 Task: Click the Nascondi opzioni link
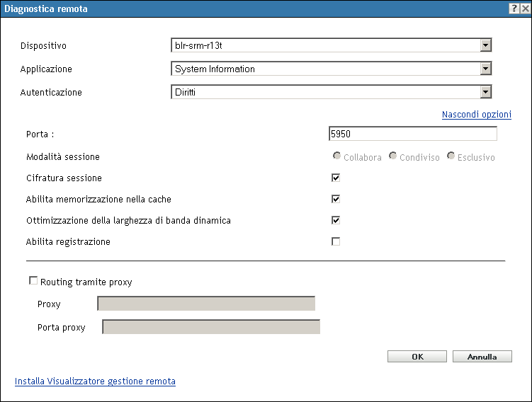pos(476,115)
